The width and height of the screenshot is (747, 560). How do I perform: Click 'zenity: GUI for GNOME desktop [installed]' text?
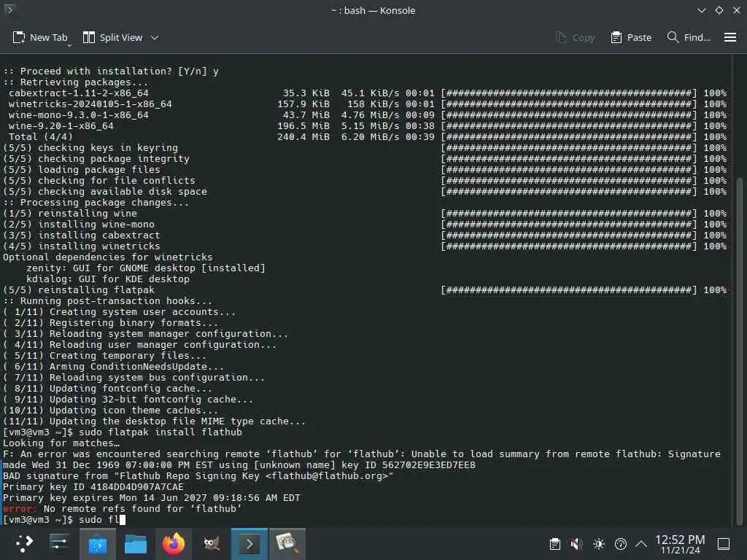coord(146,268)
